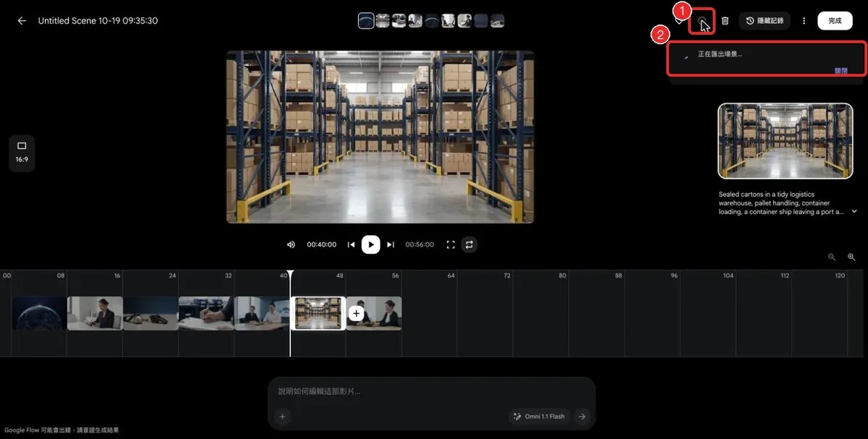This screenshot has width=868, height=439.
Task: Select the Earth clip in the timeline
Action: (x=40, y=313)
